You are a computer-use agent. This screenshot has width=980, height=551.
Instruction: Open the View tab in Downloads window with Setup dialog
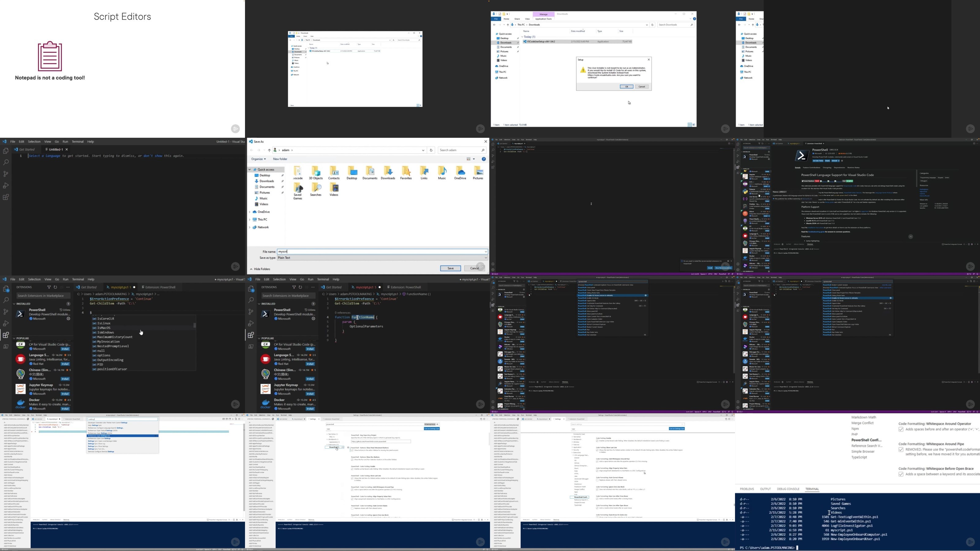pos(527,19)
